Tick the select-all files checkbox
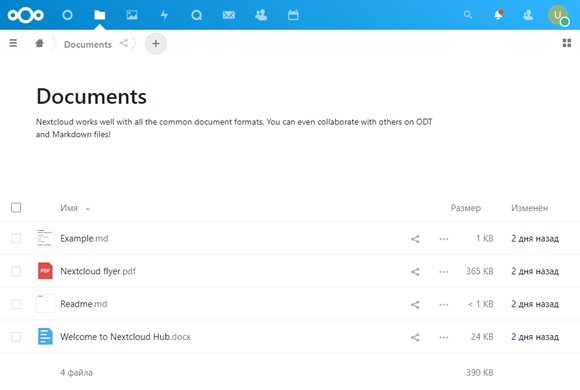Image resolution: width=580 pixels, height=390 pixels. [x=16, y=208]
